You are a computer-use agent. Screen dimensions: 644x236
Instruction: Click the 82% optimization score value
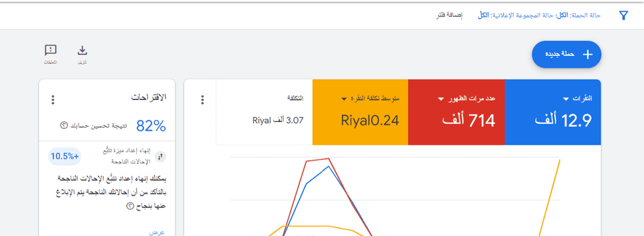tap(151, 126)
